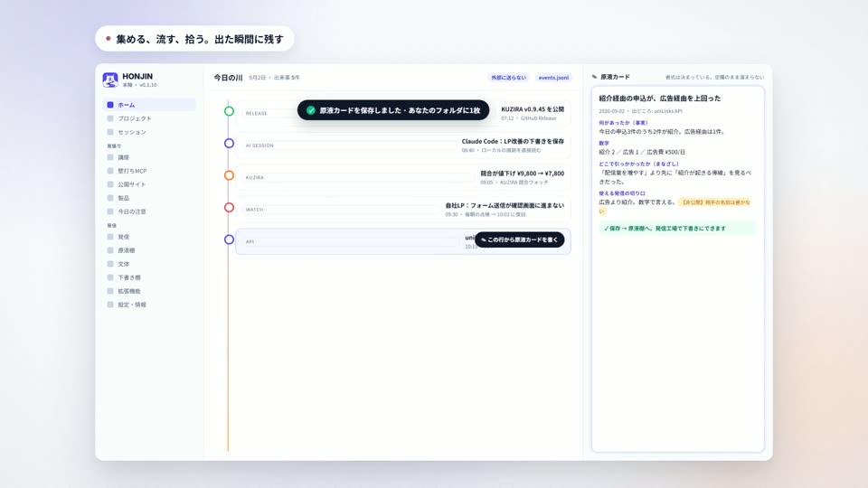Image resolution: width=868 pixels, height=488 pixels.
Task: Open 拡張機能 in the sidebar
Action: pyautogui.click(x=149, y=291)
